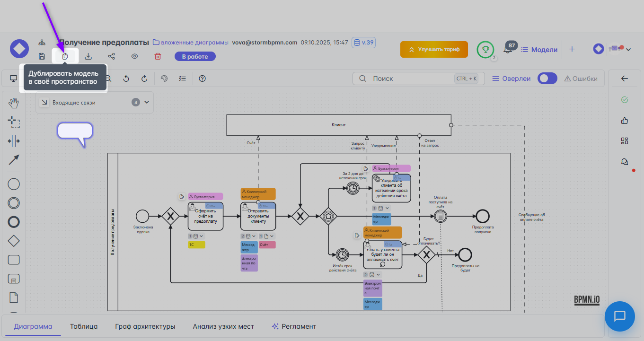
Task: Click the В работе status button
Action: click(x=195, y=56)
